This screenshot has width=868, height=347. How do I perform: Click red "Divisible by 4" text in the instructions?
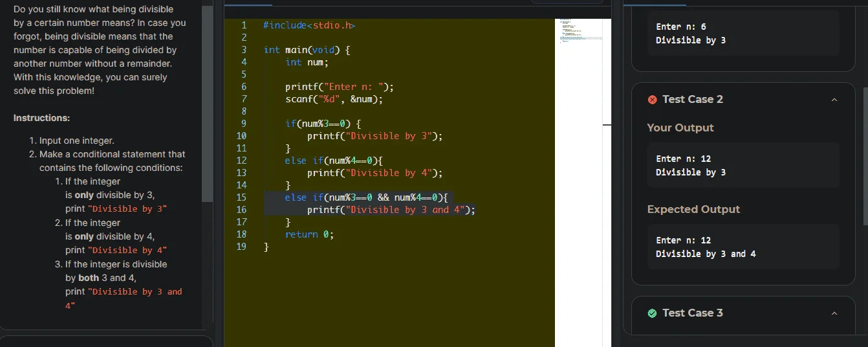point(127,250)
